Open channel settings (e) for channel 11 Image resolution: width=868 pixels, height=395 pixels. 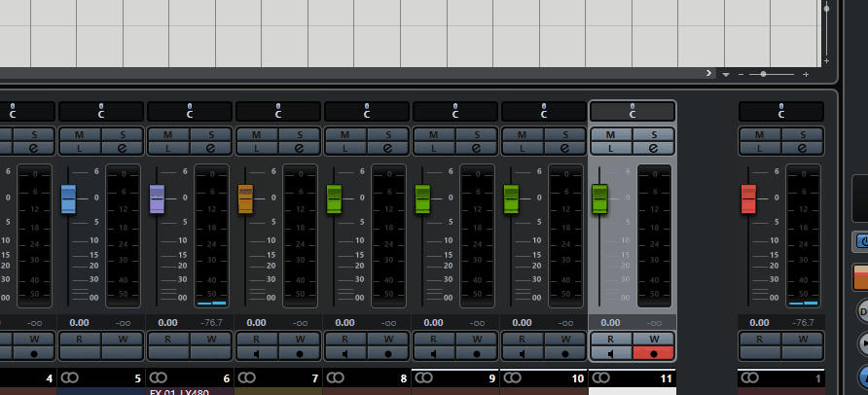[x=654, y=148]
